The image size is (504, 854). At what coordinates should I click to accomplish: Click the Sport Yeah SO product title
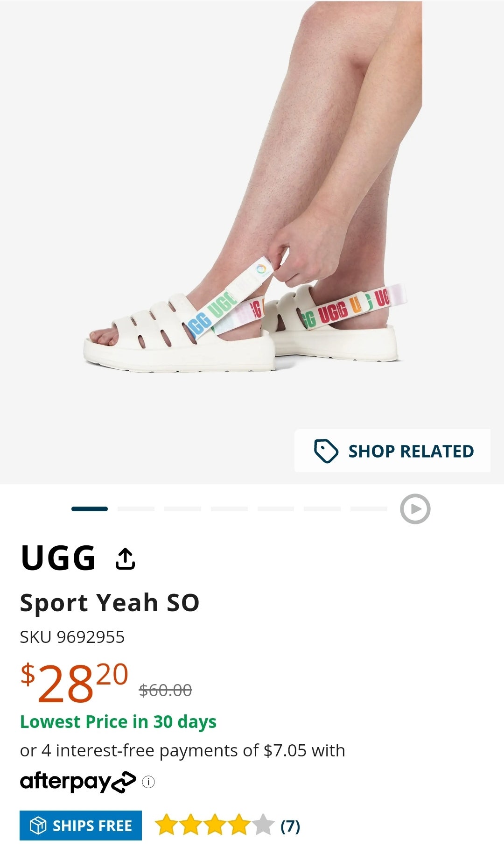point(110,602)
